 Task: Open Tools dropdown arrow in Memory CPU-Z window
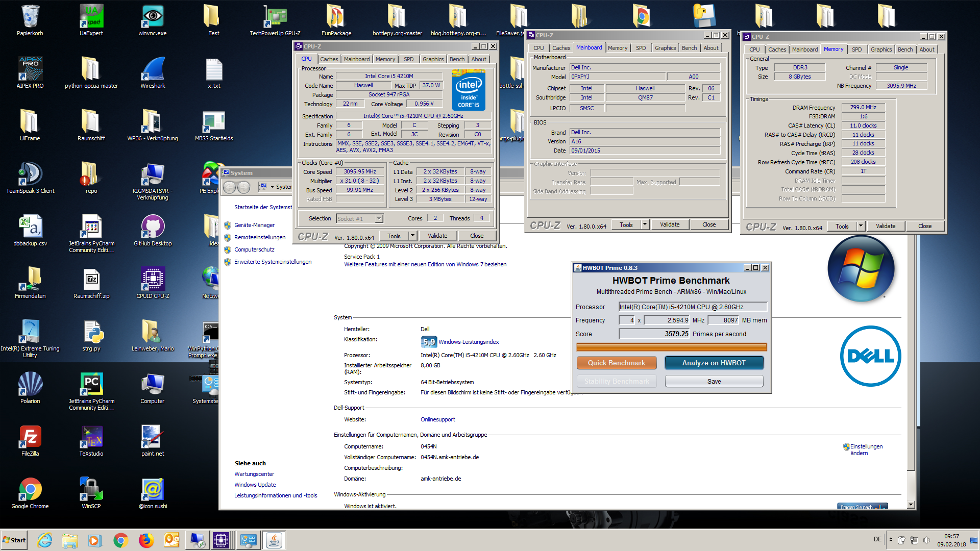pos(861,226)
